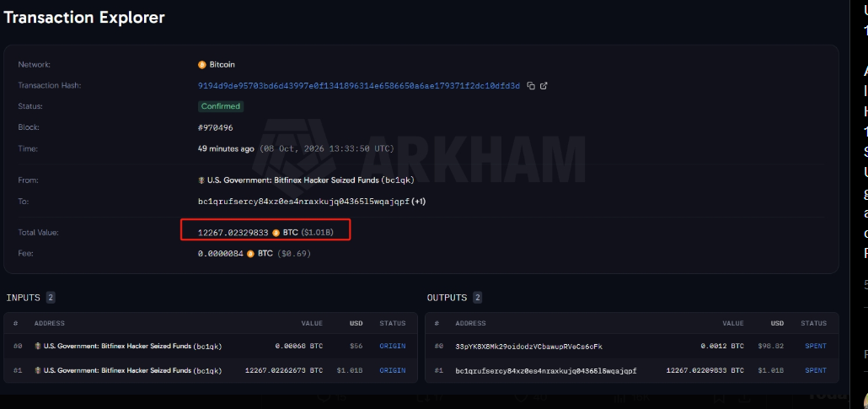Open input #1 U.S. Government address link
The height and width of the screenshot is (409, 868).
[132, 370]
